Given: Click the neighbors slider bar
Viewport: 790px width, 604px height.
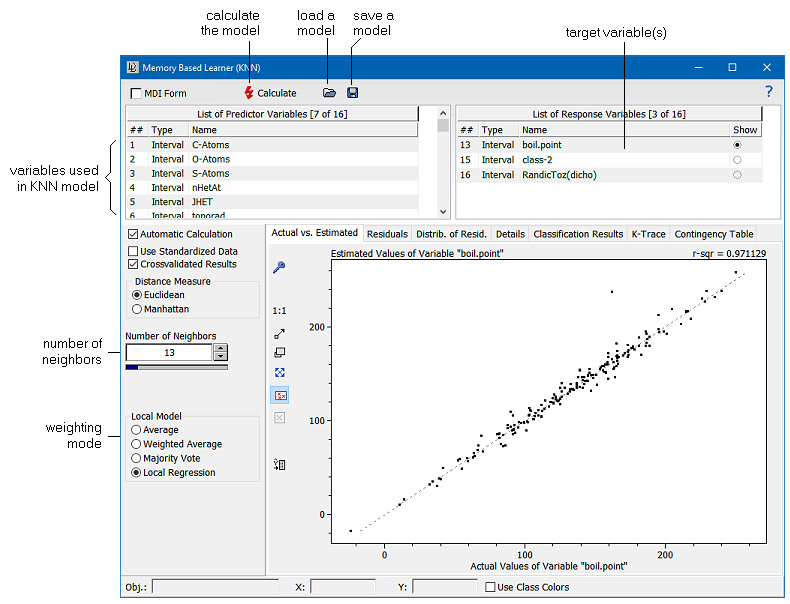Looking at the screenshot, I should coord(176,367).
